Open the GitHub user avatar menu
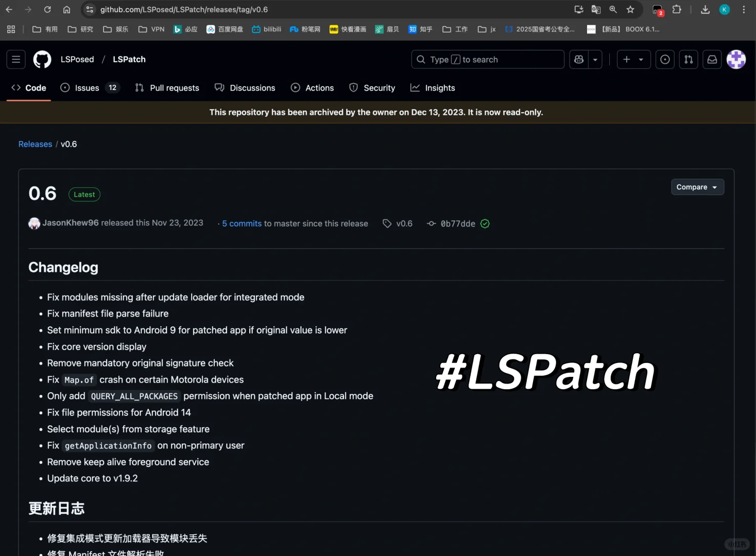The height and width of the screenshot is (556, 756). [x=736, y=59]
